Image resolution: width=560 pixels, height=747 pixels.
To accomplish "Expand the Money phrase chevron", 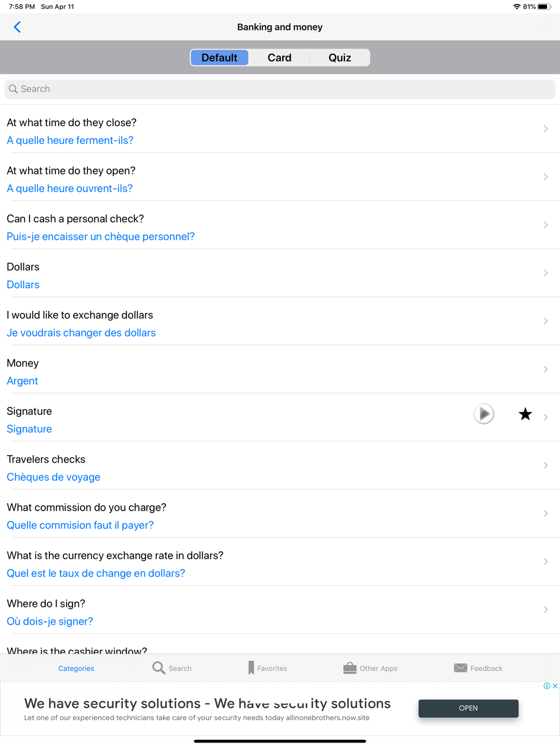I will 545,369.
